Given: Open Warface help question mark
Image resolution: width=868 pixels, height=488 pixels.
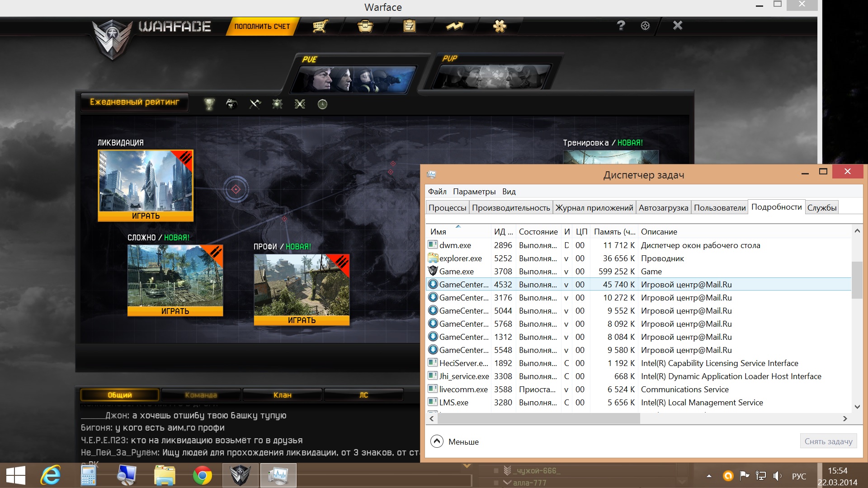Looking at the screenshot, I should [621, 25].
